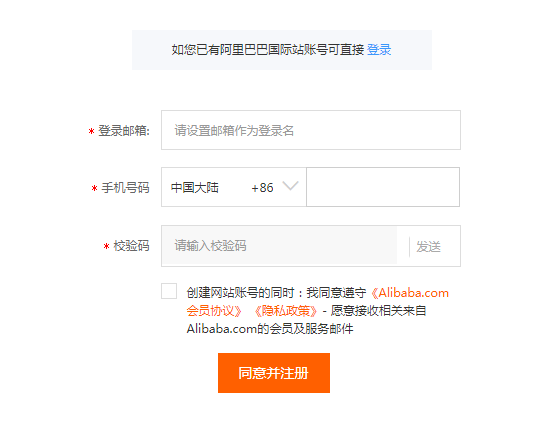Click the red asterisk beside 登录邮箱
540x431 pixels.
91,131
